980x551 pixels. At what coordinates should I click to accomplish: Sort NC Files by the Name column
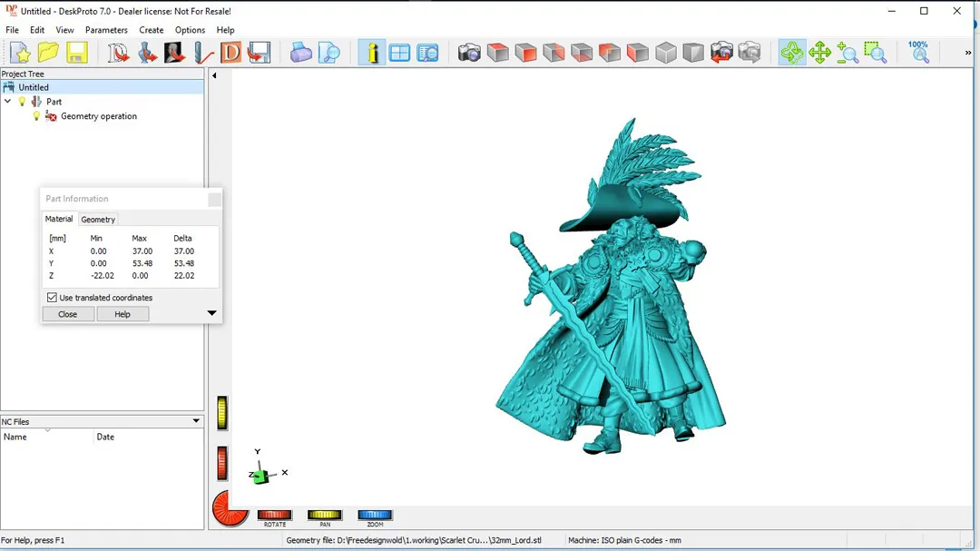(47, 437)
